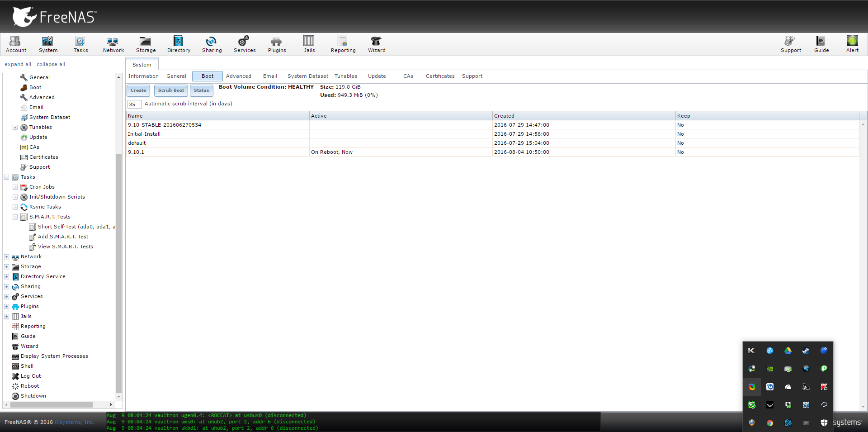Screen dimensions: 868x432
Task: Click the expand all link
Action: click(18, 64)
